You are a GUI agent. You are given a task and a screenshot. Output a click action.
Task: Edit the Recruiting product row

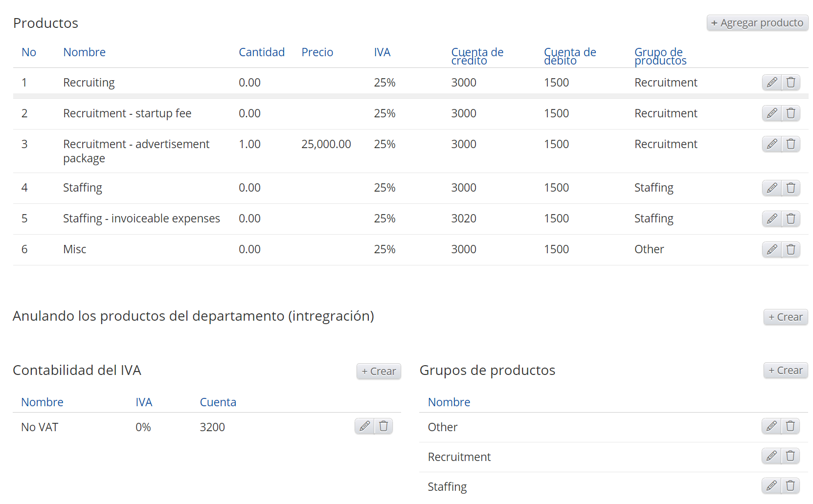click(771, 83)
